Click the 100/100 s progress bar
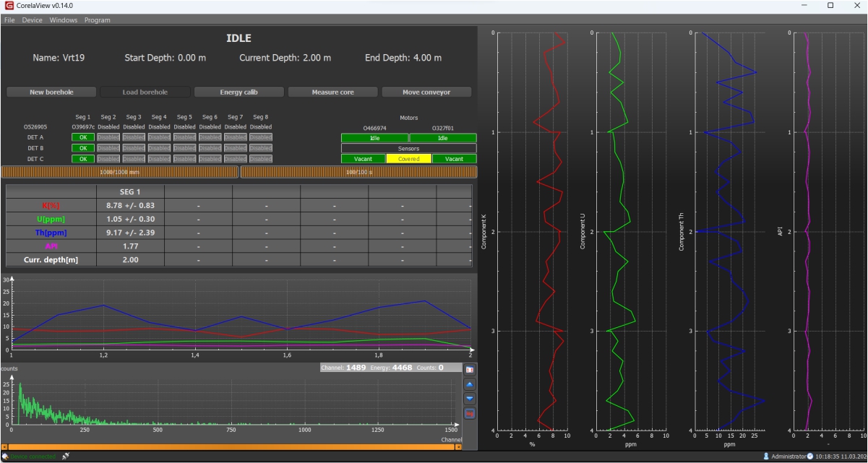The width and height of the screenshot is (868, 463). point(358,172)
